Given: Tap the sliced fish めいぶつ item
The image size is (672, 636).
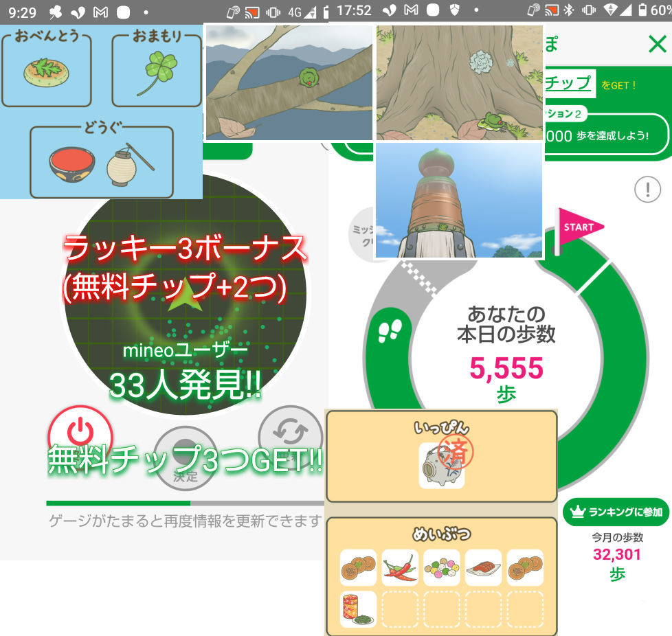Looking at the screenshot, I should point(484,568).
